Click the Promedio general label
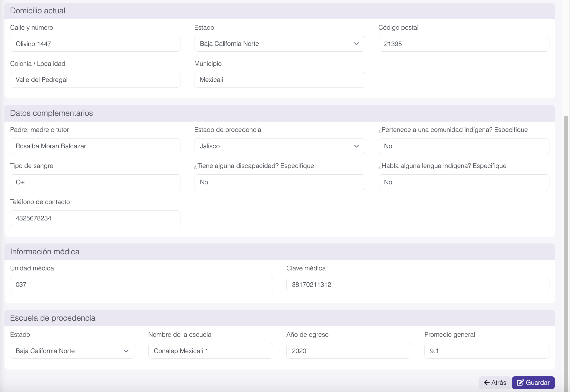This screenshot has height=392, width=570. 450,335
